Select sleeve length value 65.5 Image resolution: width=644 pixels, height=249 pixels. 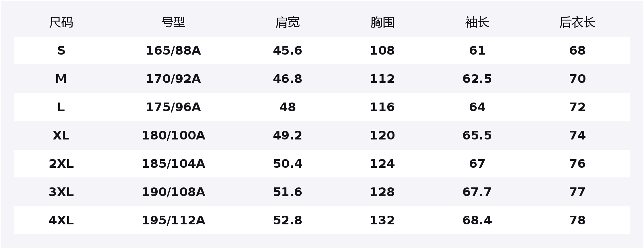pos(477,135)
